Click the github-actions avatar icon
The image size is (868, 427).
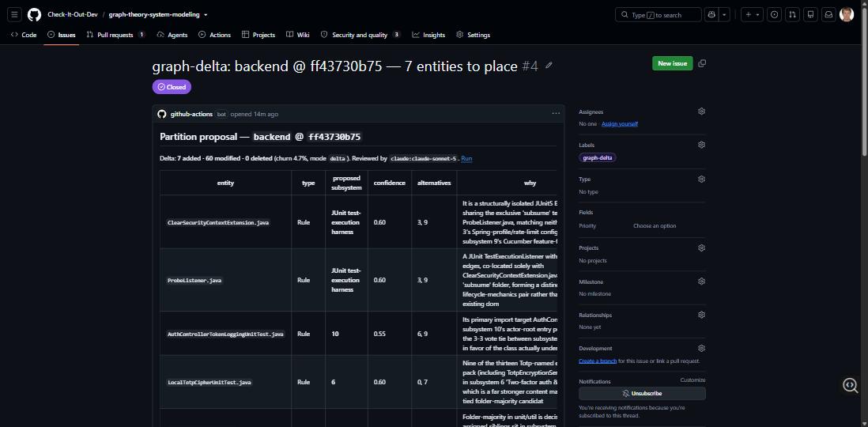click(x=161, y=114)
